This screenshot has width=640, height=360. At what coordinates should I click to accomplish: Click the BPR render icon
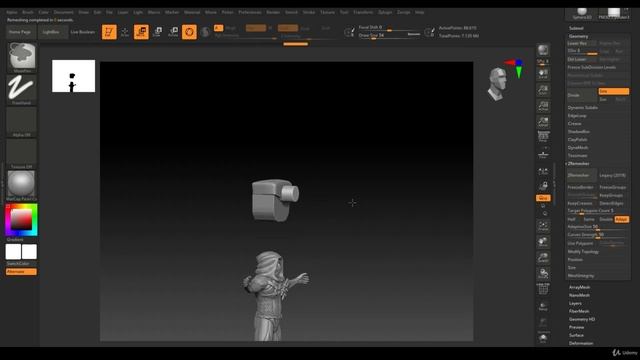point(543,50)
